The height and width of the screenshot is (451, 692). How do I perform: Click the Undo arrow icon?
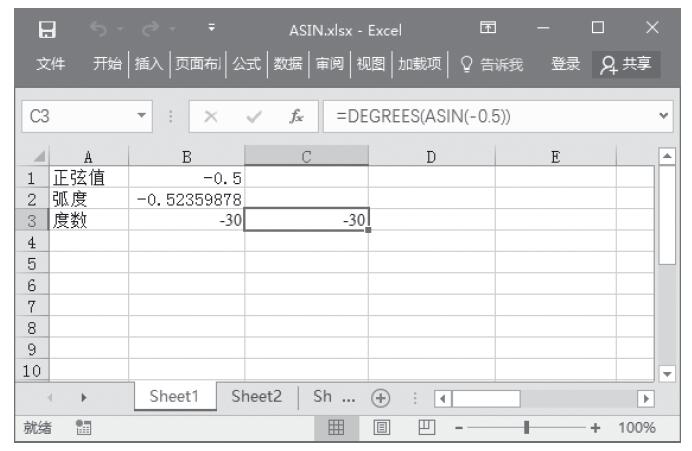coord(98,25)
